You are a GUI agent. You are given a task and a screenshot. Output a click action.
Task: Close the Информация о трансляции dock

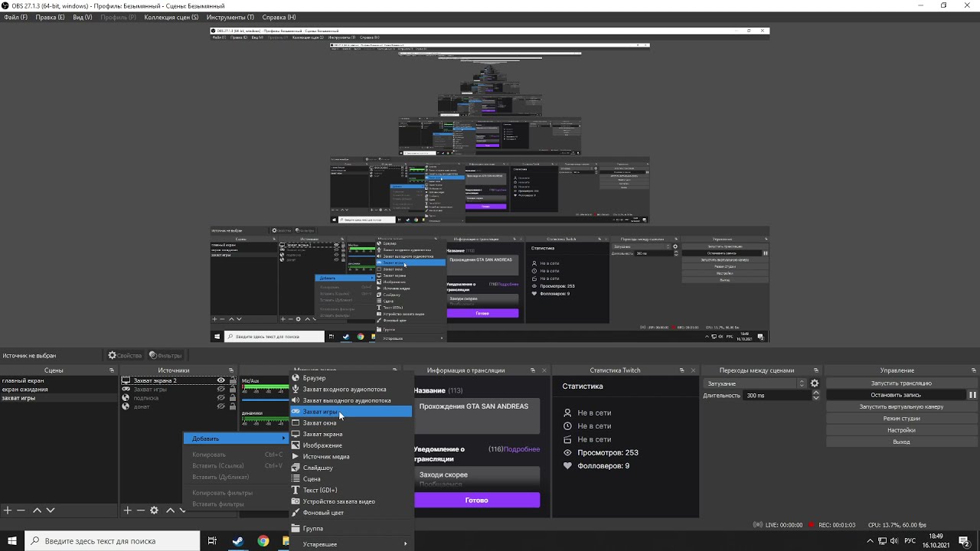click(x=545, y=370)
